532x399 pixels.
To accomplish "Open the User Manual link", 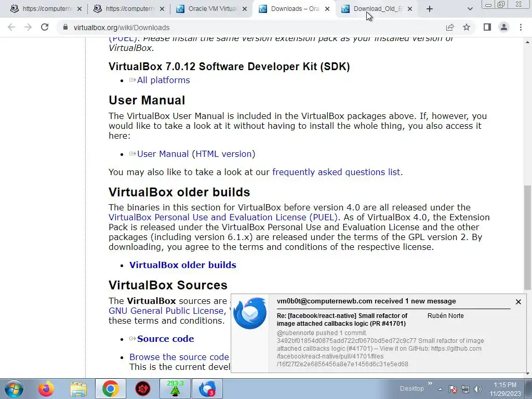I will (x=163, y=154).
